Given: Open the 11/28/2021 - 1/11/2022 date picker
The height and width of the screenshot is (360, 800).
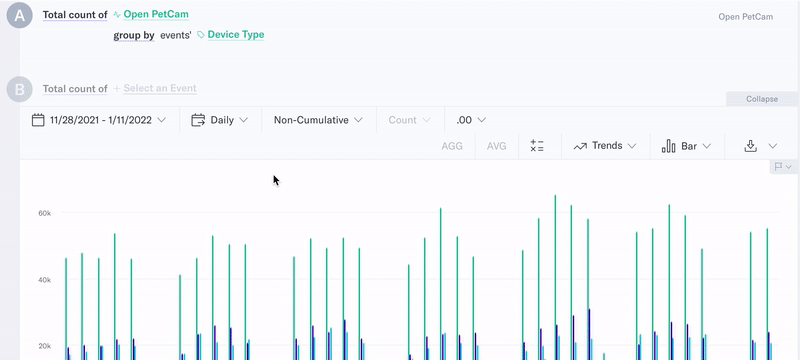Looking at the screenshot, I should (99, 120).
